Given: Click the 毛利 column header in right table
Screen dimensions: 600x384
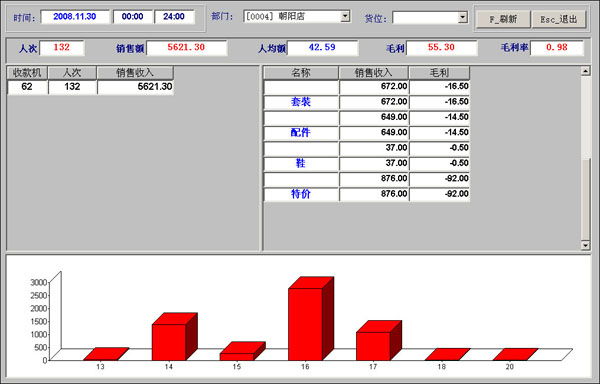Looking at the screenshot, I should (x=439, y=73).
